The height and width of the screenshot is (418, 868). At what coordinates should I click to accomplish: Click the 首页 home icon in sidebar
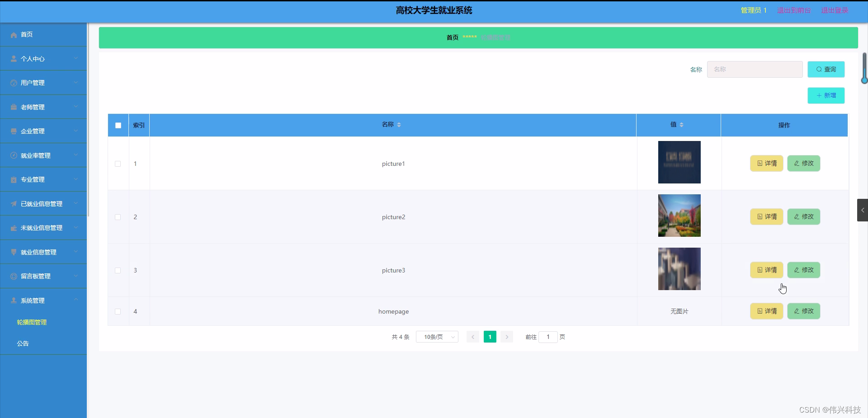tap(14, 34)
